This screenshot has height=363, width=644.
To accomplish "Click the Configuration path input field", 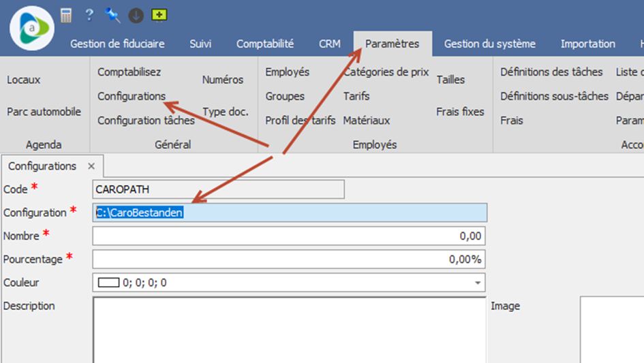I will coord(290,212).
